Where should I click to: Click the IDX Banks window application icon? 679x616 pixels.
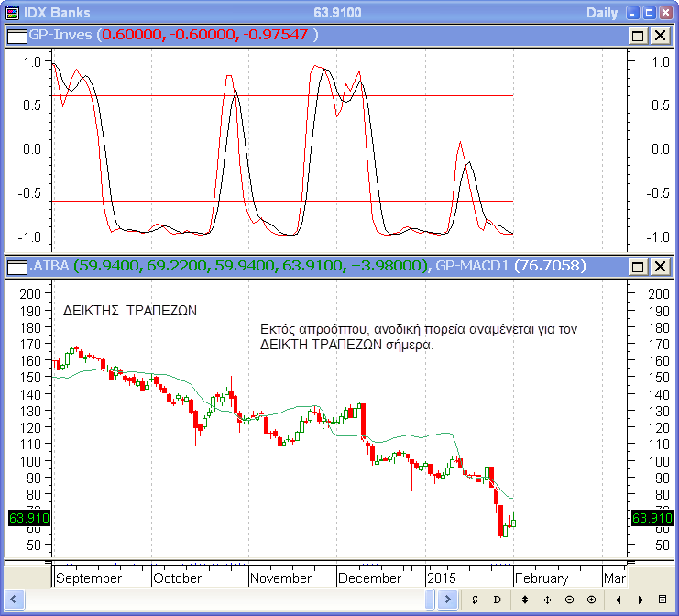click(13, 13)
